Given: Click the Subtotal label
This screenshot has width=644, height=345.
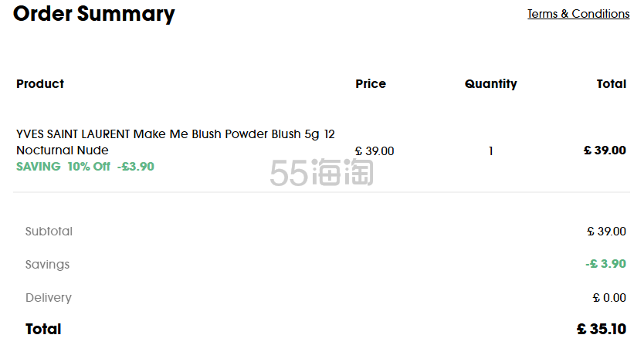Looking at the screenshot, I should point(49,232).
